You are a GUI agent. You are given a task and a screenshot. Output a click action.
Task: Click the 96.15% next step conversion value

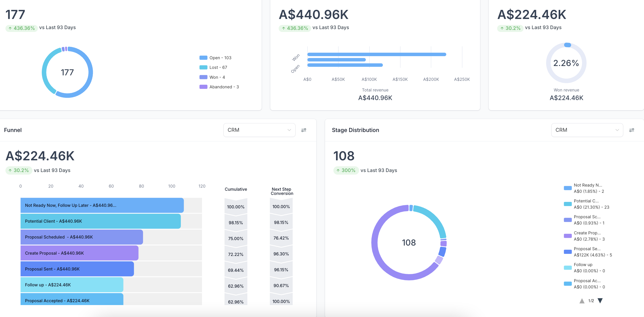(281, 270)
